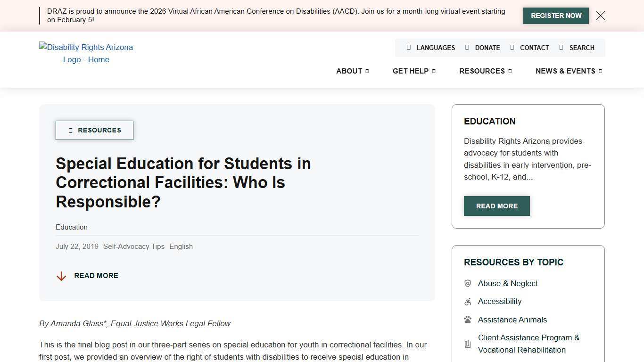
Task: Open the GET HELP dropdown menu
Action: [413, 71]
